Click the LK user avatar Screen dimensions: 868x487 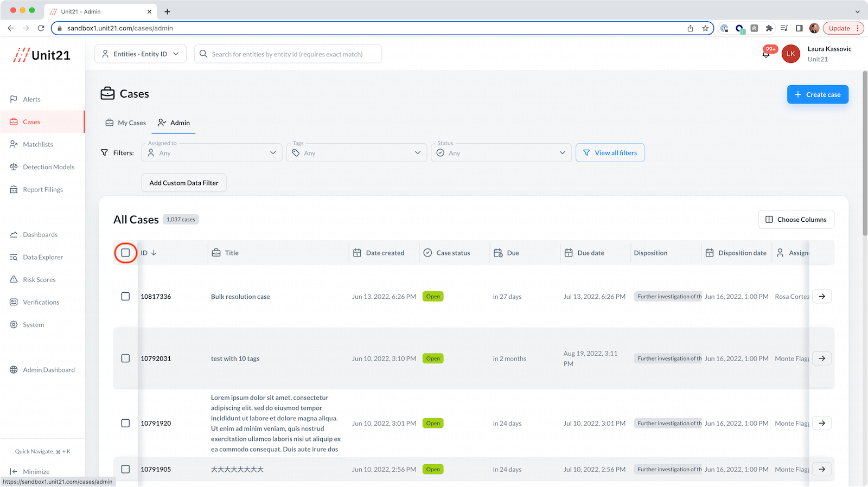pyautogui.click(x=790, y=54)
